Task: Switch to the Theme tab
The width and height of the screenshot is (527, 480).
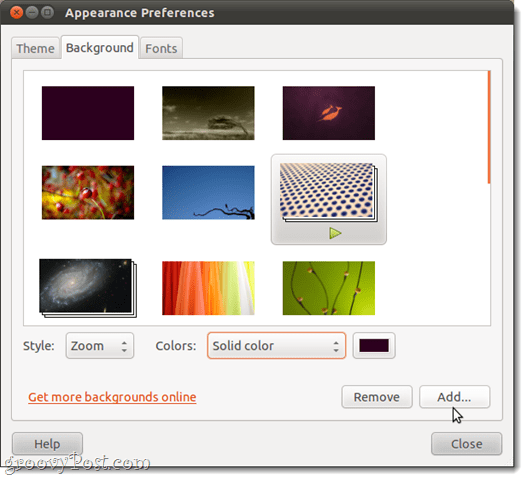Action: (36, 48)
